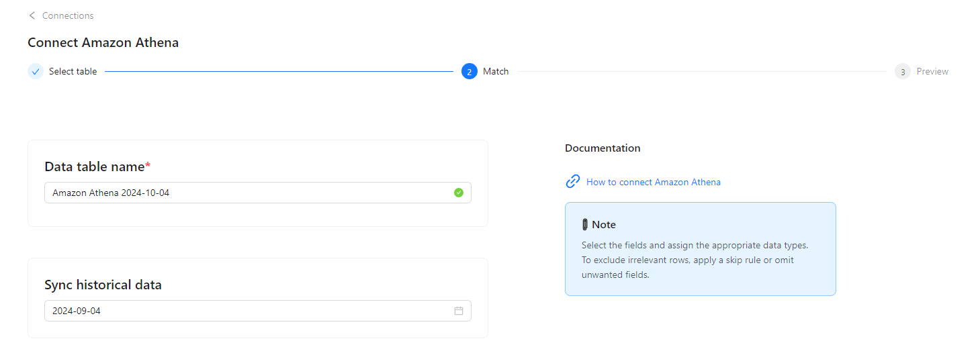Screen dimensions: 980x347
Task: Click the link chain icon beside documentation link
Action: click(x=573, y=181)
